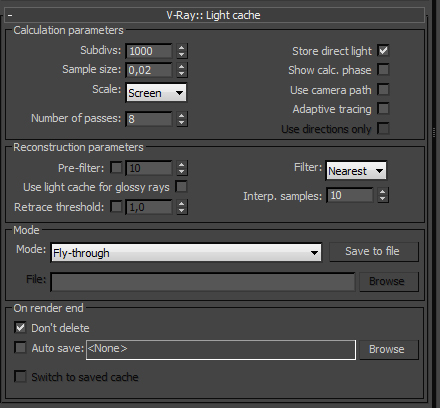Collapse the V-Ray Light cache rollout
This screenshot has height=408, width=440.
click(x=10, y=15)
